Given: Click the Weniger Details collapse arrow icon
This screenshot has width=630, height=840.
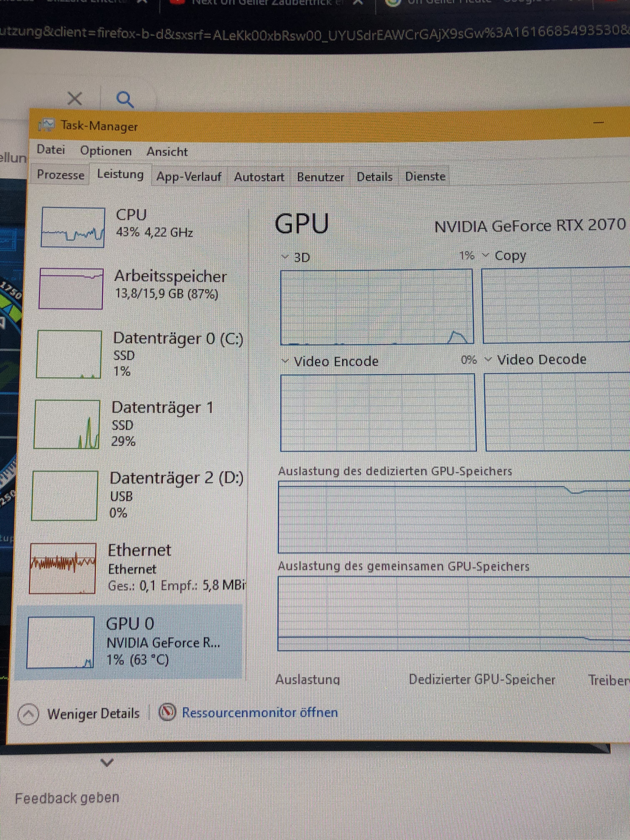Looking at the screenshot, I should coord(28,714).
